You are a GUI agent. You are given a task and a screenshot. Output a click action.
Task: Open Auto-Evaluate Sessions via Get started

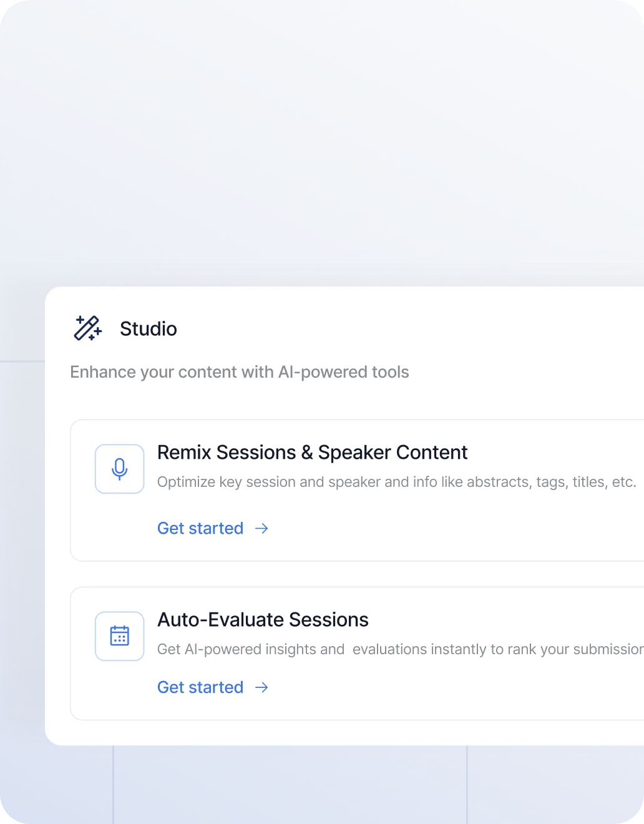click(200, 687)
